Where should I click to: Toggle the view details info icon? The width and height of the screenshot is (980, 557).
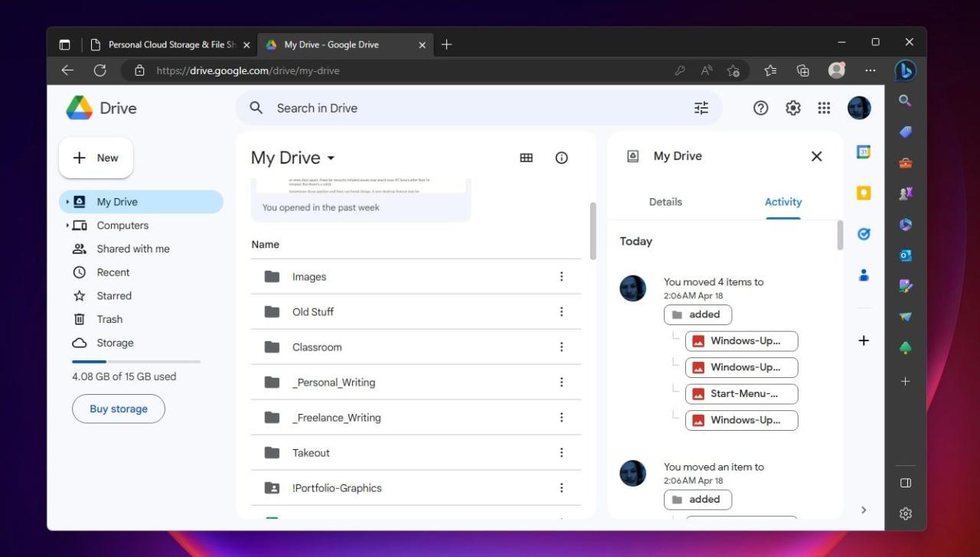pyautogui.click(x=561, y=158)
